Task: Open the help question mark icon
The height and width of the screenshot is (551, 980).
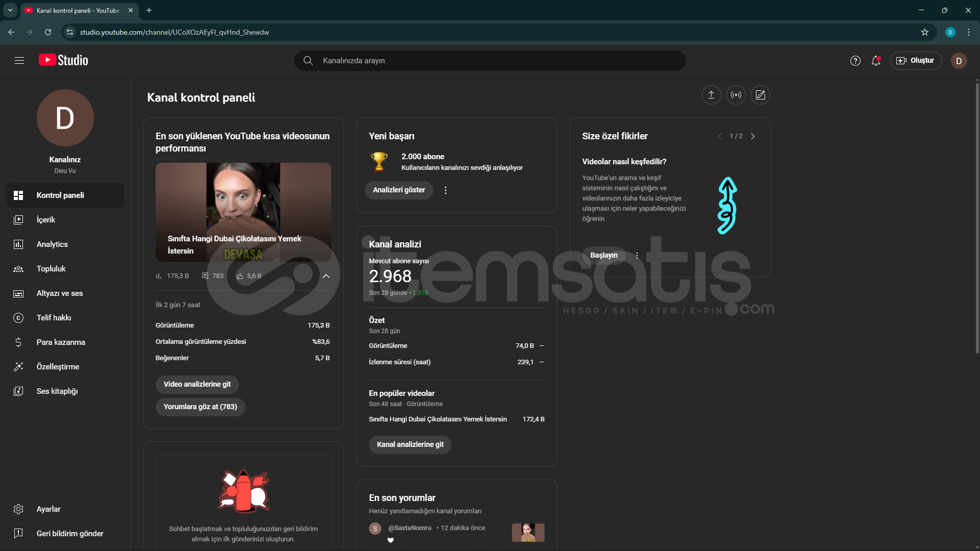Action: click(x=855, y=61)
